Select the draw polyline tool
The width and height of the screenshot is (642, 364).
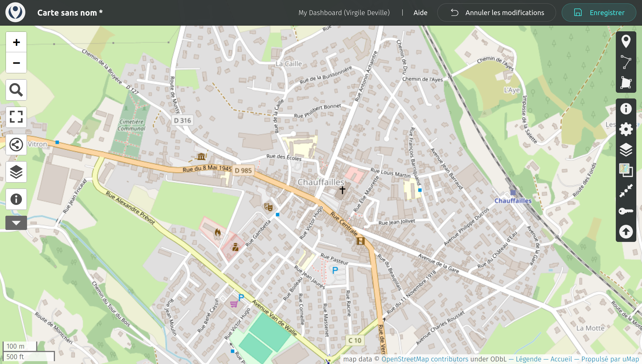[x=626, y=62]
